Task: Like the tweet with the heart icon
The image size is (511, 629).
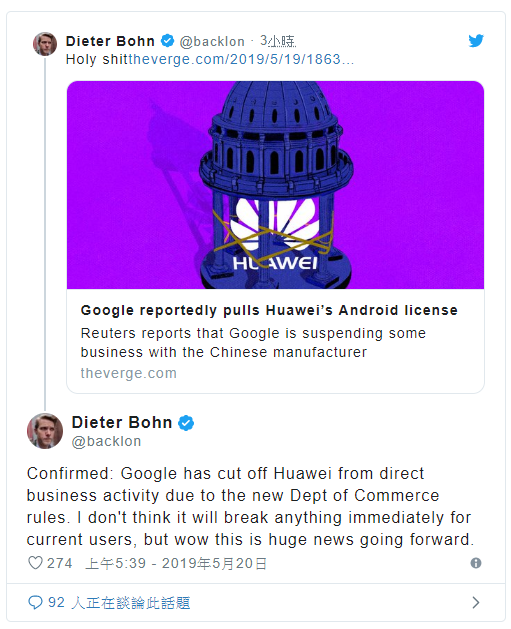Action: coord(35,562)
